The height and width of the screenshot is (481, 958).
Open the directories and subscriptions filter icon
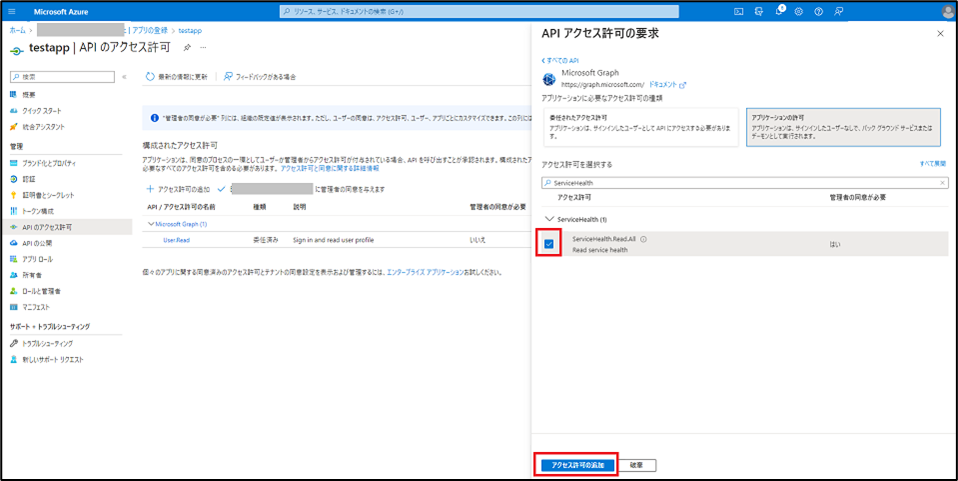point(759,11)
